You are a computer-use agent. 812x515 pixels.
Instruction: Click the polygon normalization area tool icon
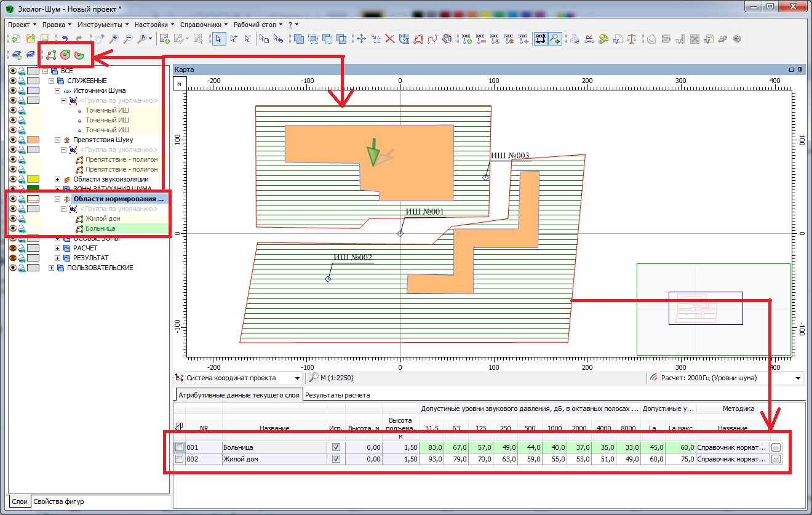pos(52,55)
